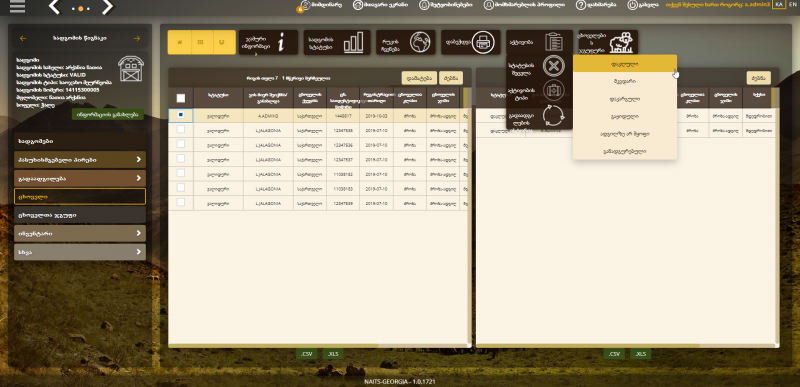Select the fifth option in status dropdown
This screenshot has width=800, height=387.
pos(624,133)
